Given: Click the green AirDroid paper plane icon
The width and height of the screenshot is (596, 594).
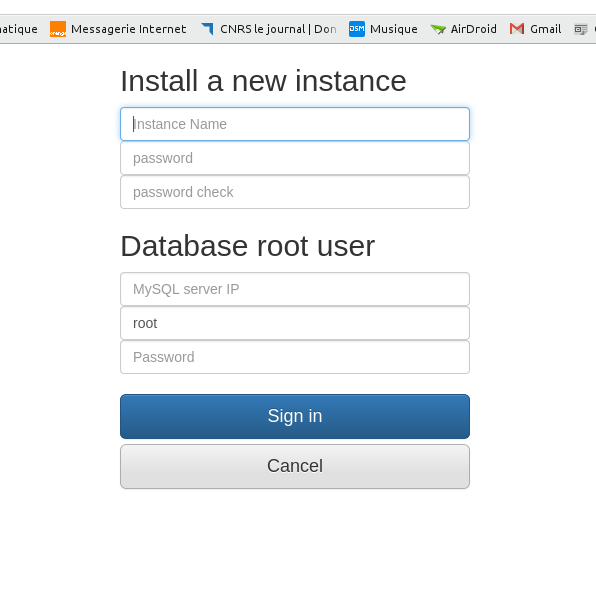Looking at the screenshot, I should tap(438, 29).
